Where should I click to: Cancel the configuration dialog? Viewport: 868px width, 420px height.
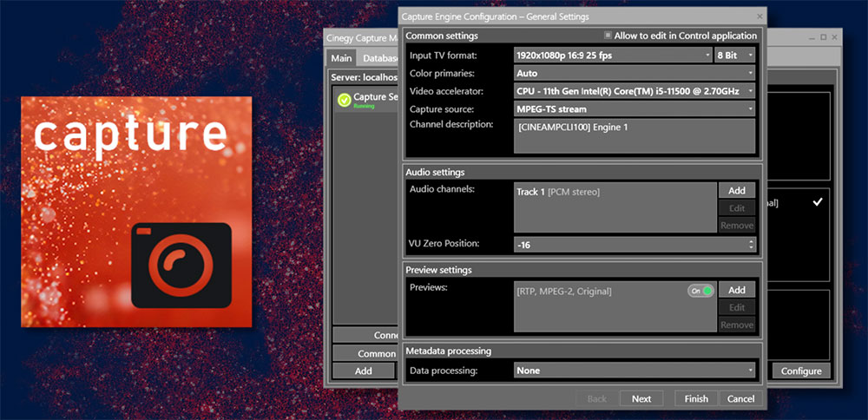[x=740, y=398]
